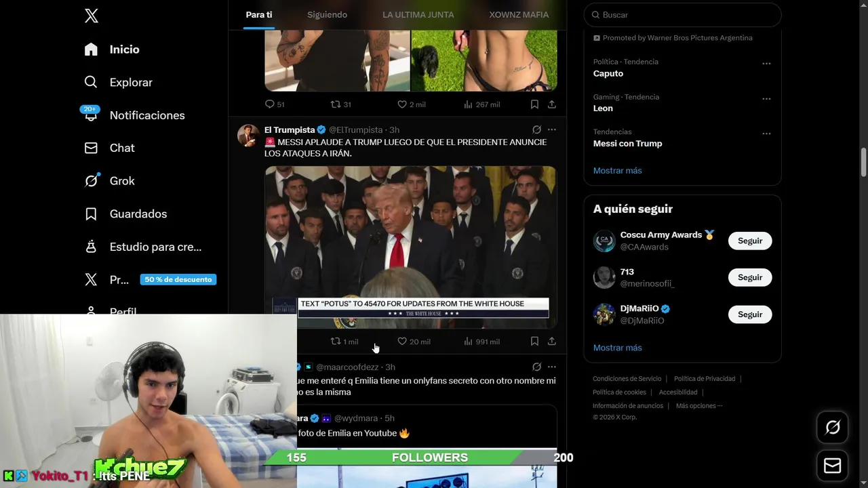This screenshot has width=868, height=488.
Task: Open @ElTrumpista handle link
Action: (x=355, y=129)
